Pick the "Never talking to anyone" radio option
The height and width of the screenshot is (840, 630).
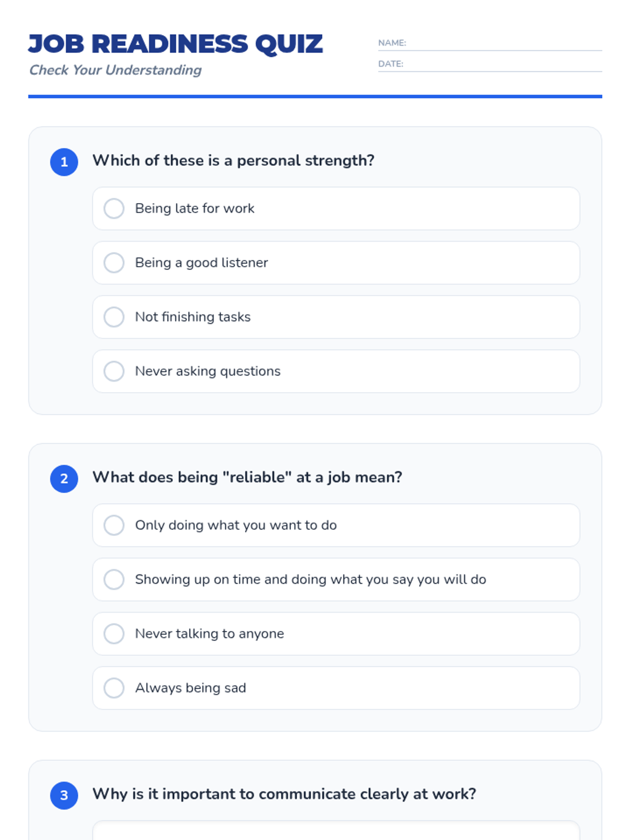[x=114, y=634]
